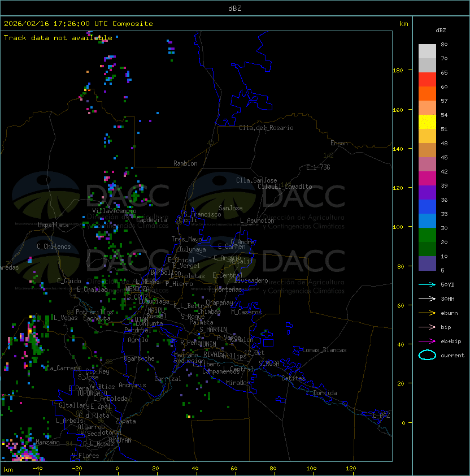Click the white 30HM arrow icon
The width and height of the screenshot is (470, 476).
point(427,298)
